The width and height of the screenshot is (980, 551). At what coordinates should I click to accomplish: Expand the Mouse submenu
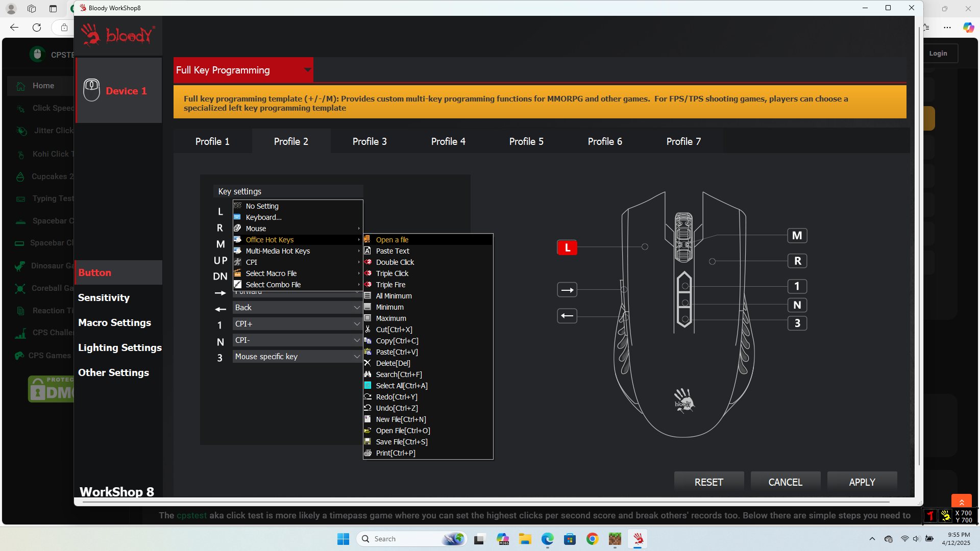tap(298, 229)
